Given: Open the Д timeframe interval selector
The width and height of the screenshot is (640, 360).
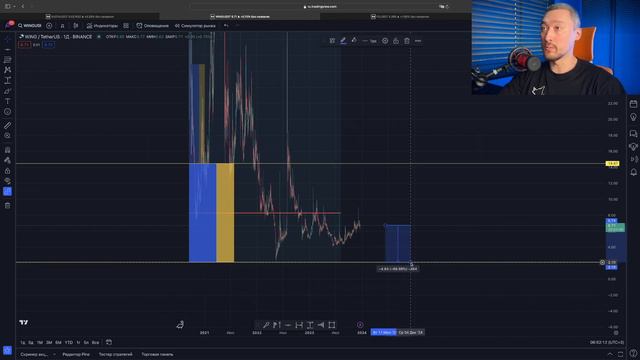Looking at the screenshot, I should (62, 26).
